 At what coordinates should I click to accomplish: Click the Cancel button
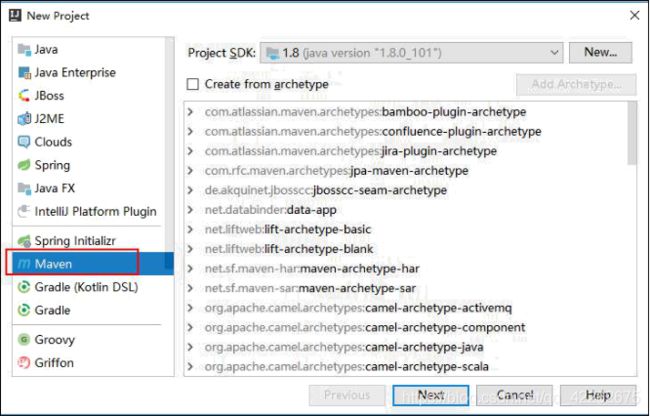click(514, 395)
